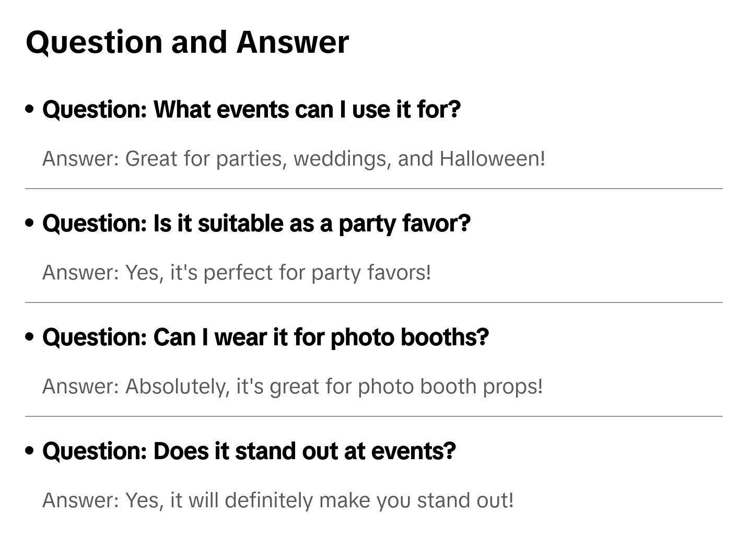Image resolution: width=748 pixels, height=560 pixels.
Task: Click the divider below the photo booth answer
Action: point(373,416)
